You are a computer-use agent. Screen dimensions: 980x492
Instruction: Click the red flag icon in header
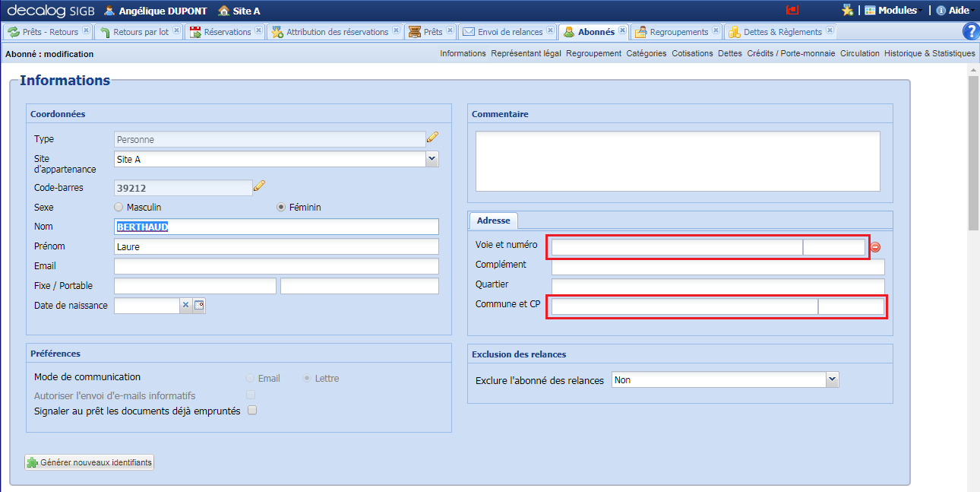point(792,11)
